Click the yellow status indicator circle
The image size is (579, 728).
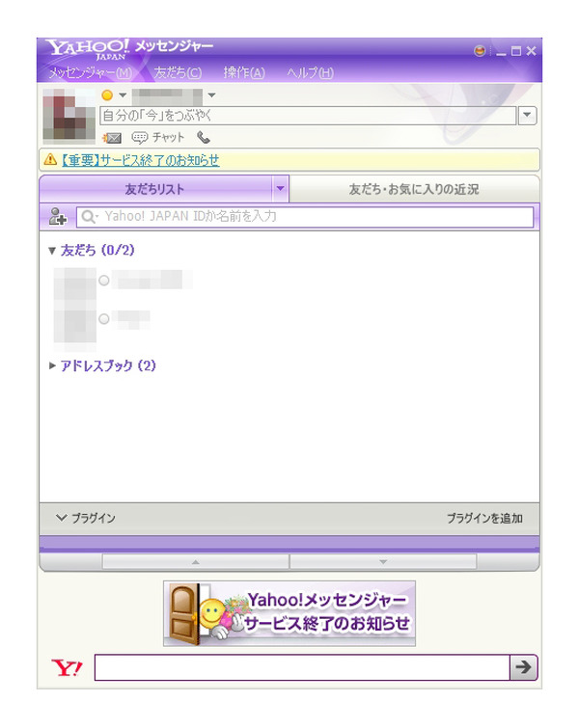pos(107,95)
